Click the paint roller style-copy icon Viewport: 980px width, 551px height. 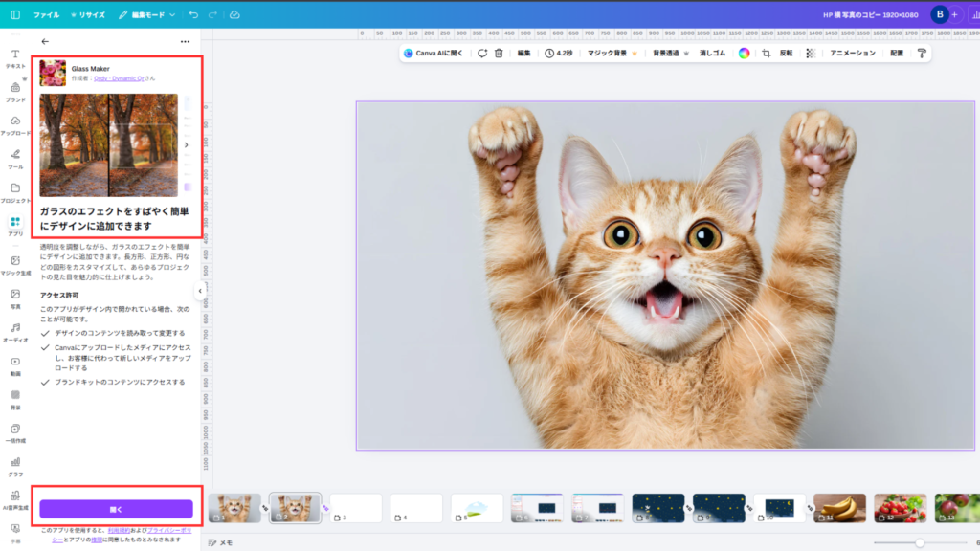921,54
